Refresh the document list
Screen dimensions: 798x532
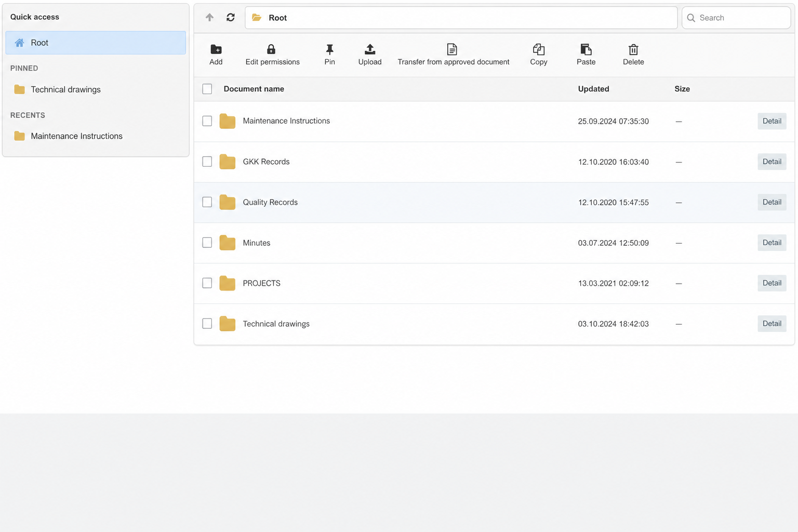[x=231, y=18]
